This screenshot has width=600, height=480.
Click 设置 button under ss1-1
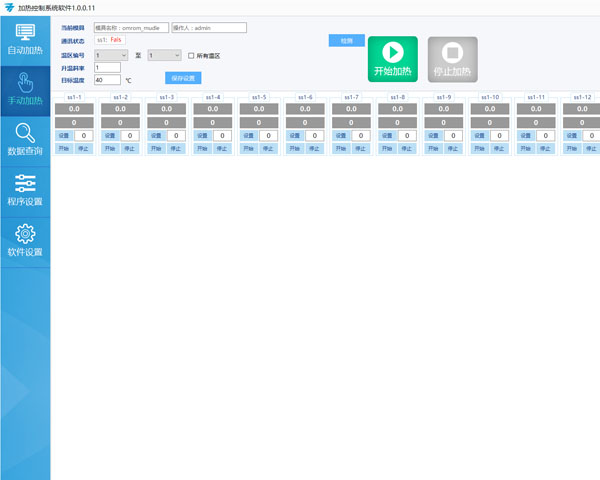(x=64, y=135)
